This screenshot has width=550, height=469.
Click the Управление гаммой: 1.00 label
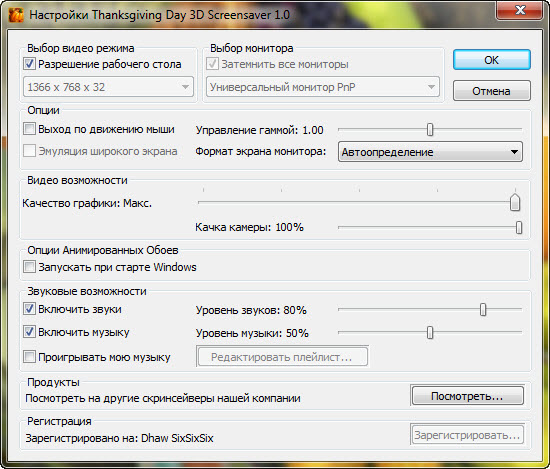tap(260, 130)
